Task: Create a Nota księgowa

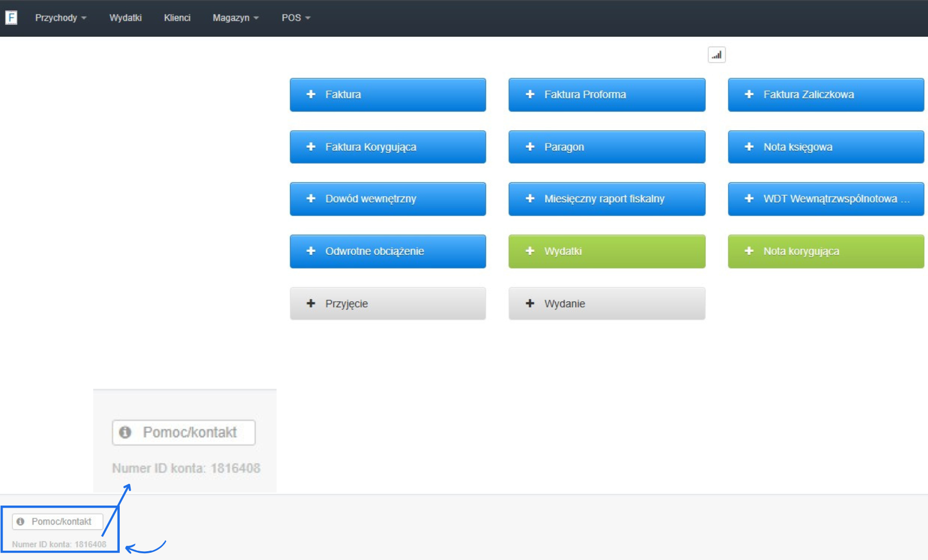Action: [x=826, y=147]
